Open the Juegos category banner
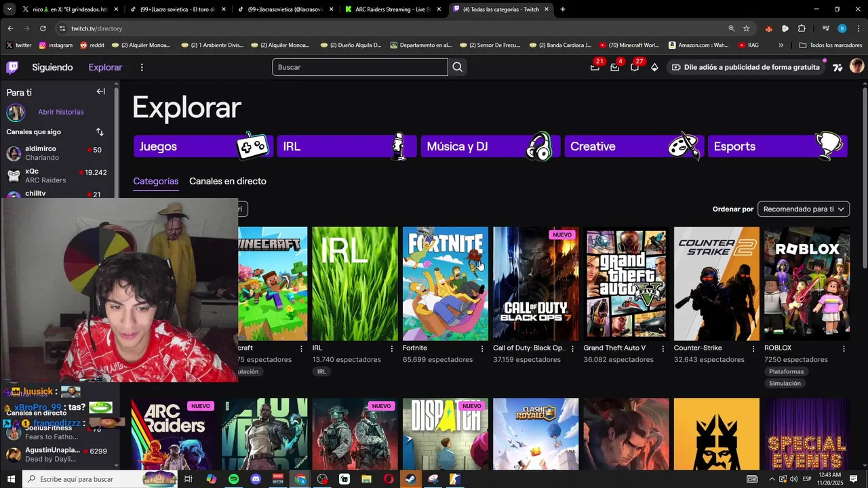The height and width of the screenshot is (488, 868). [203, 146]
